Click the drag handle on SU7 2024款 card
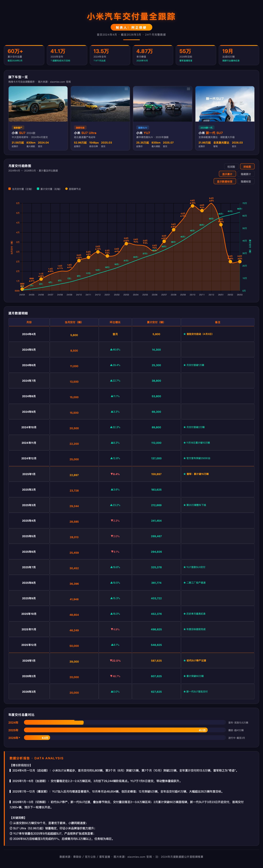 coord(64,89)
